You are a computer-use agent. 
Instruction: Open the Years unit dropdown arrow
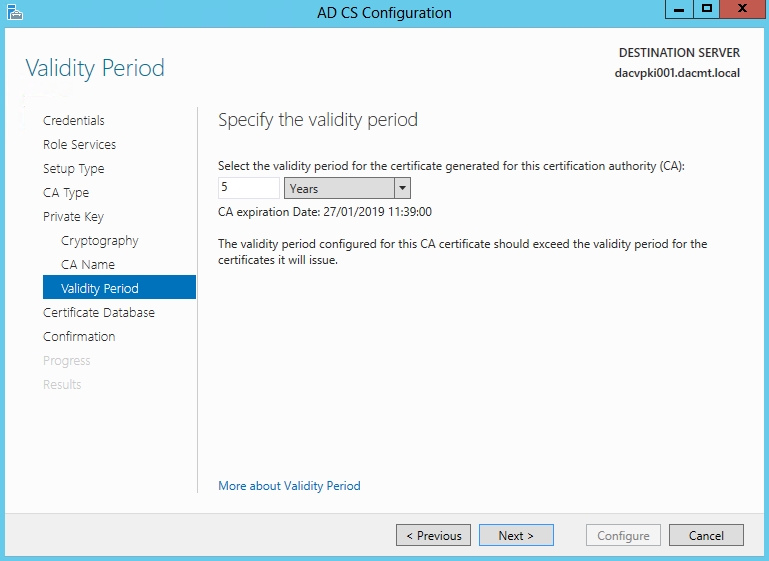click(x=402, y=188)
